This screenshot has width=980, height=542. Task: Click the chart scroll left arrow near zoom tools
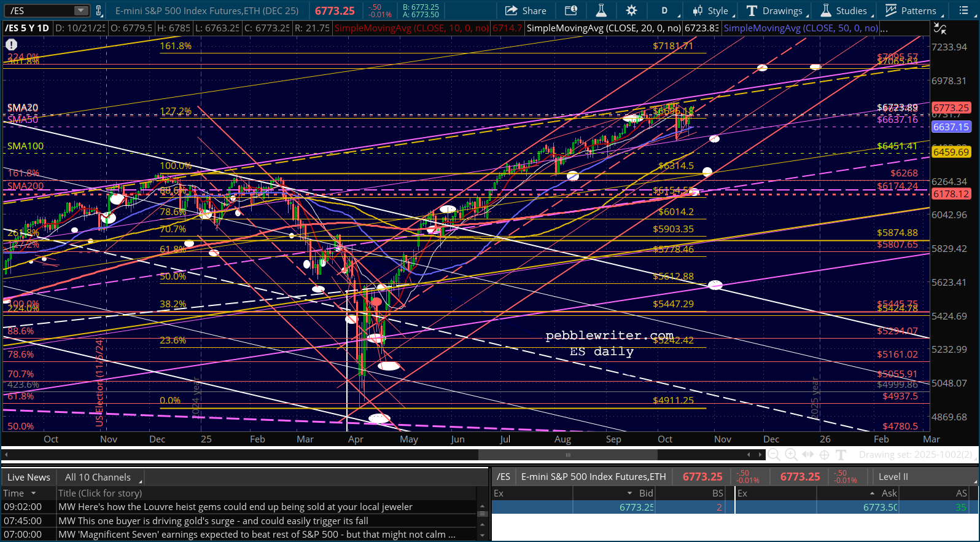click(x=749, y=455)
